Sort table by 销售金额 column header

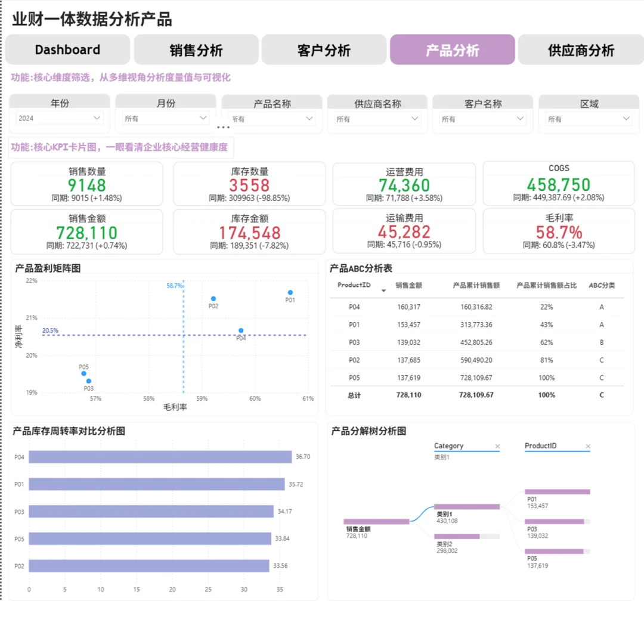tap(408, 286)
